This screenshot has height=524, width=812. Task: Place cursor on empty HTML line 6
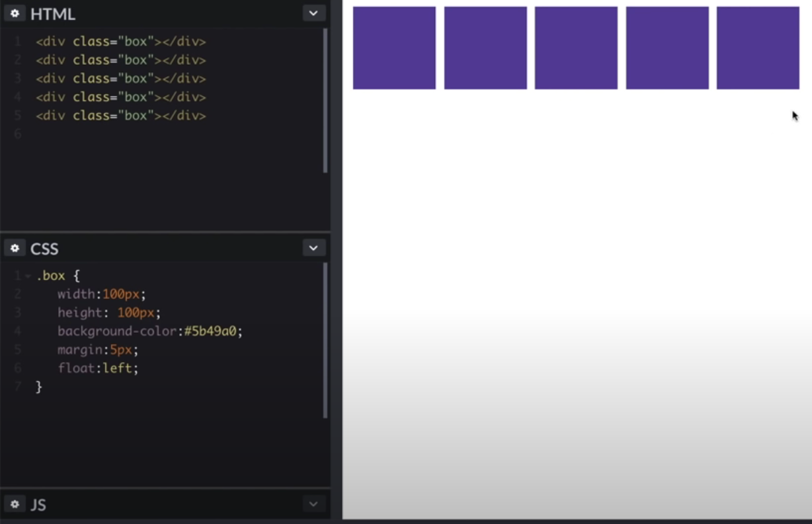click(99, 134)
